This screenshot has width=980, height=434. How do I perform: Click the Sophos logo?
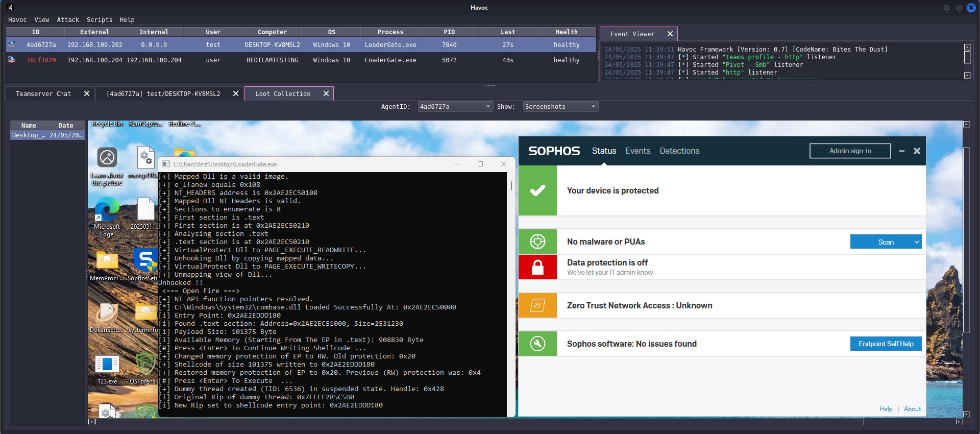pyautogui.click(x=554, y=151)
